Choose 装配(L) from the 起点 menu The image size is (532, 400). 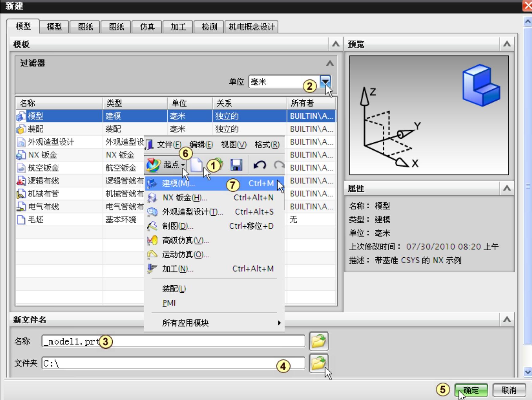point(174,289)
